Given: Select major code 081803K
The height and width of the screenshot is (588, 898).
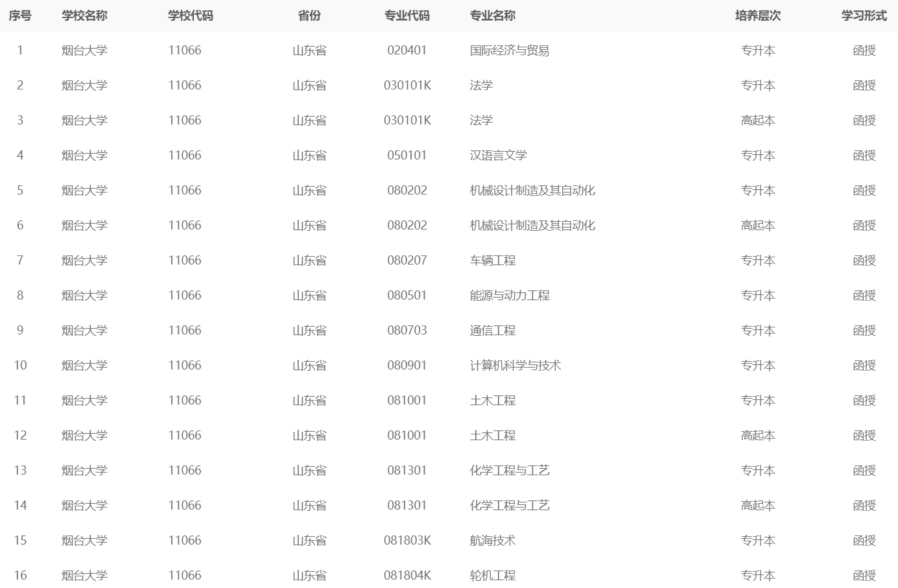Looking at the screenshot, I should point(407,541).
